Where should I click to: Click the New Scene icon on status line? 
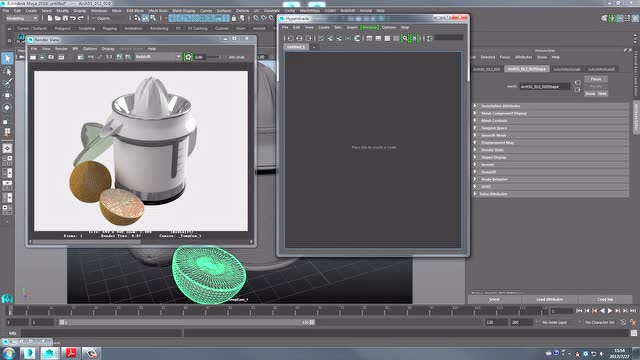pyautogui.click(x=50, y=18)
